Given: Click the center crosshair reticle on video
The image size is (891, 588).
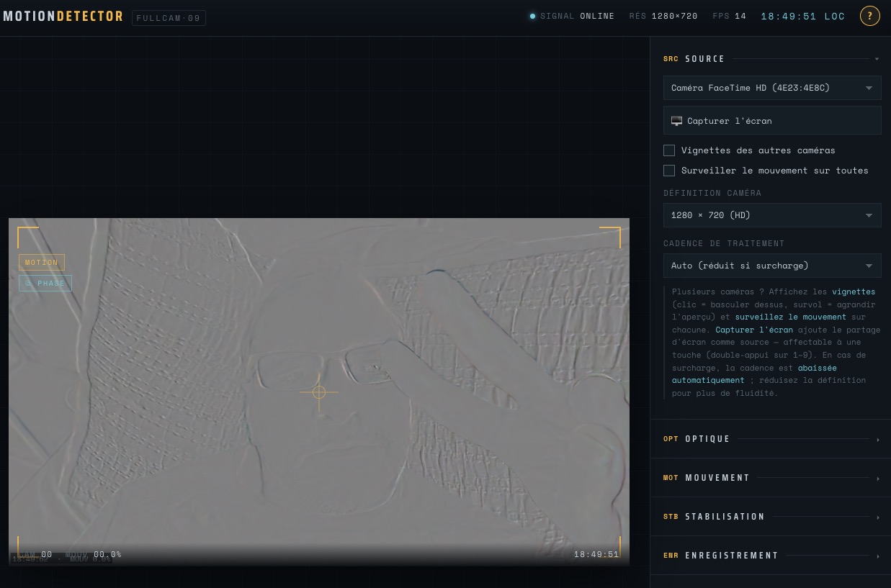Looking at the screenshot, I should (x=319, y=392).
